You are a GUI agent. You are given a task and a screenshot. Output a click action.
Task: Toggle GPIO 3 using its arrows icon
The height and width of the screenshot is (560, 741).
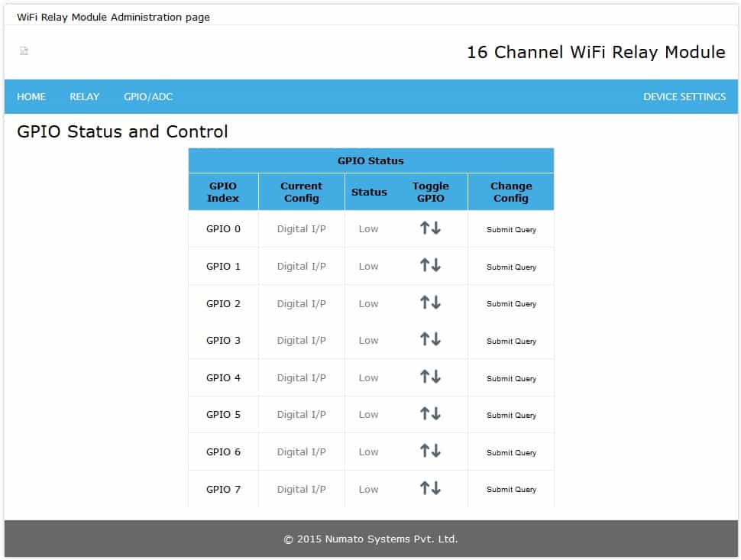430,339
